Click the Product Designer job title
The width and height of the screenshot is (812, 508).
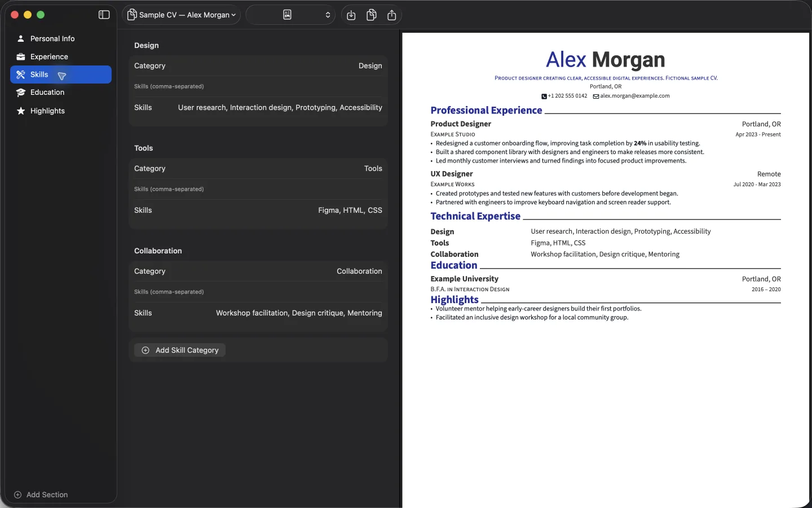tap(461, 124)
